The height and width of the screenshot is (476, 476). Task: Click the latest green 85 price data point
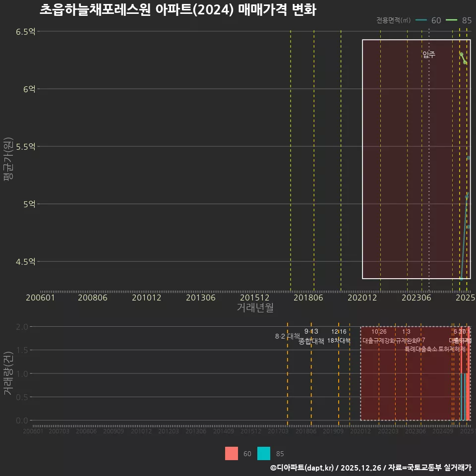pyautogui.click(x=464, y=62)
